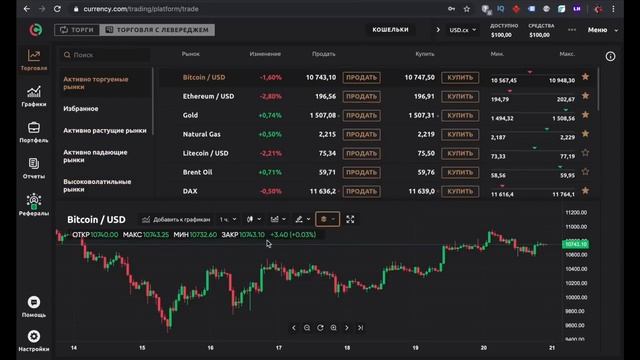This screenshot has width=640, height=360.
Task: Add Litecoin / USD to favorites star
Action: 585,153
